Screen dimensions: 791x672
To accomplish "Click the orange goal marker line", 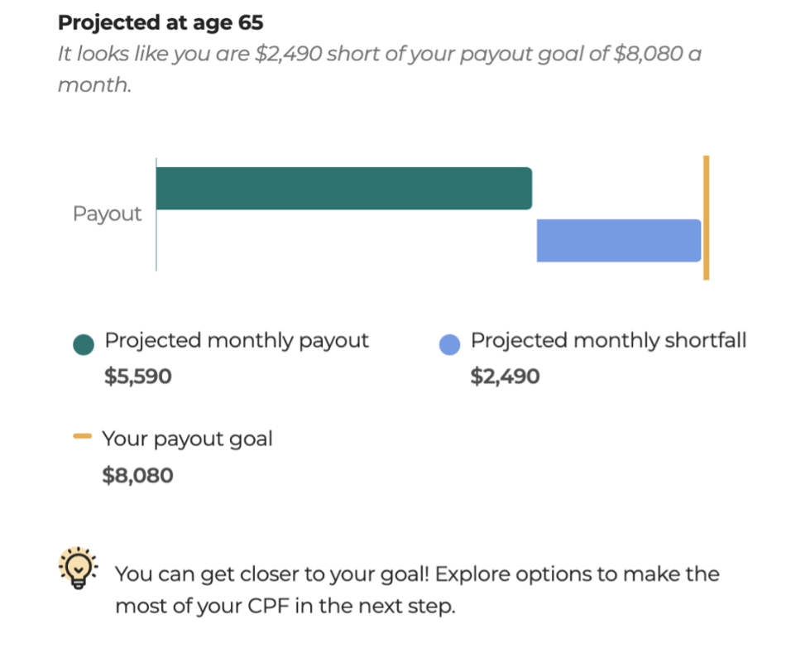I will (x=707, y=218).
